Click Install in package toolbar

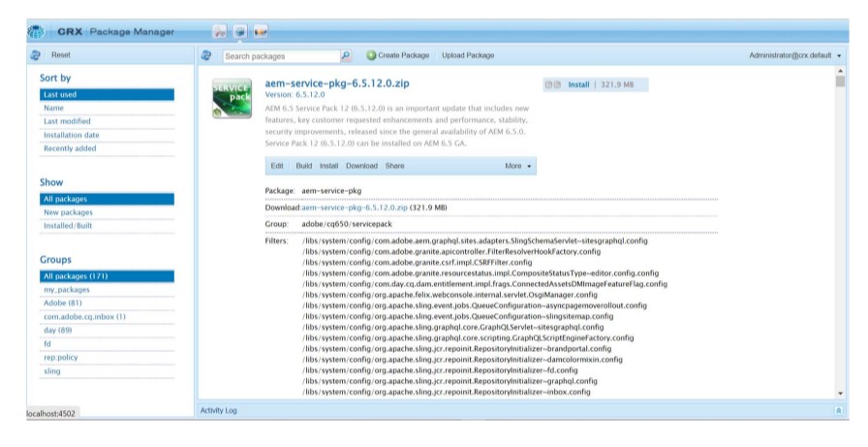coord(328,166)
